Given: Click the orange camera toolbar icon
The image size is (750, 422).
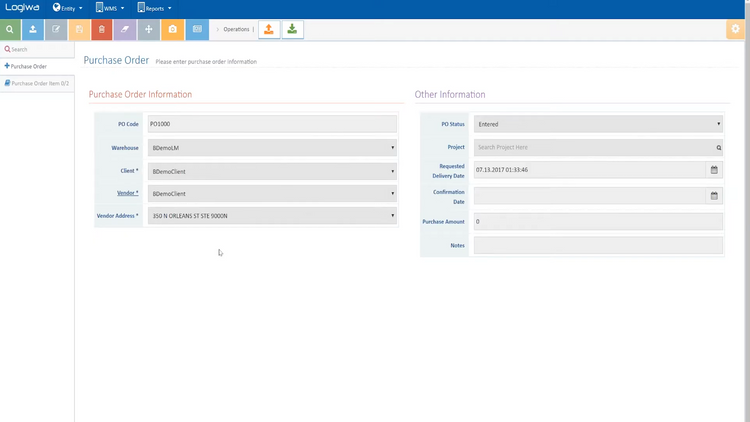Looking at the screenshot, I should (x=172, y=29).
